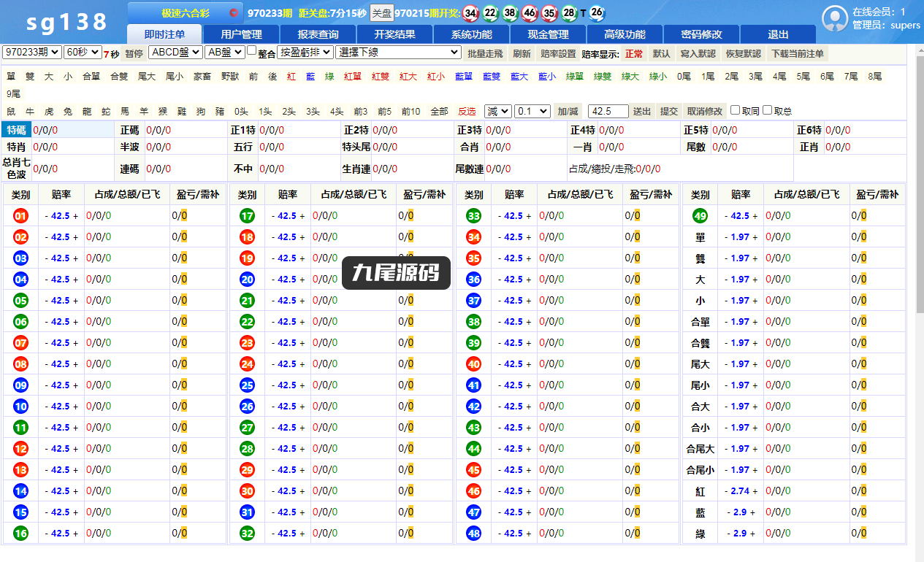Click the special number ball 26
This screenshot has height=562, width=924.
[x=597, y=12]
